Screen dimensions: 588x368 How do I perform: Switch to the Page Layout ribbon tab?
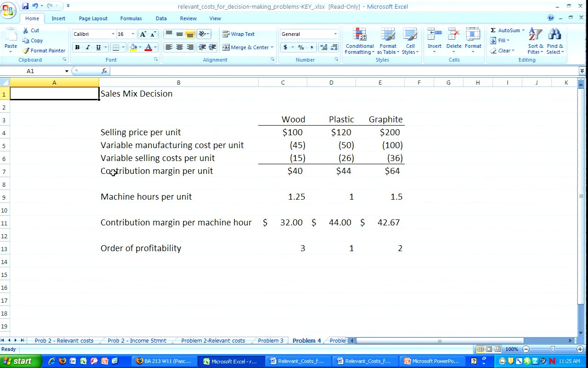point(93,18)
